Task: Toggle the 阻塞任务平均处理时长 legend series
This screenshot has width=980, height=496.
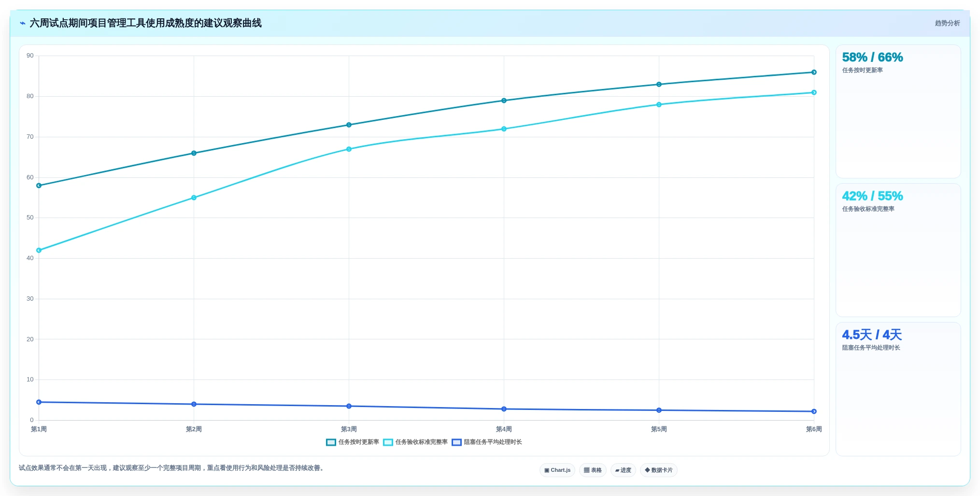Action: point(487,442)
